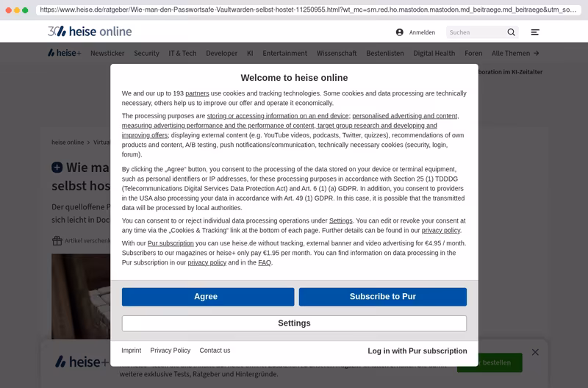This screenshot has height=388, width=588.
Task: Open the IT & Tech nav item
Action: tap(182, 53)
